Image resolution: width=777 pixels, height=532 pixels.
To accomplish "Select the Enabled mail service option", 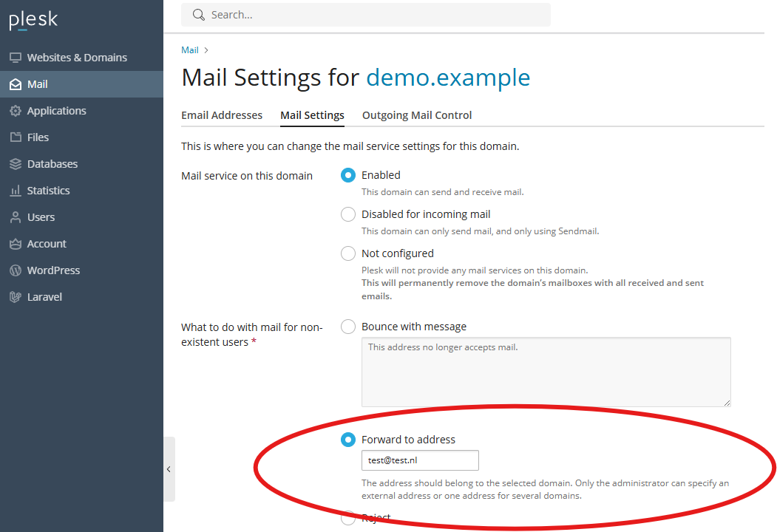I will [348, 175].
